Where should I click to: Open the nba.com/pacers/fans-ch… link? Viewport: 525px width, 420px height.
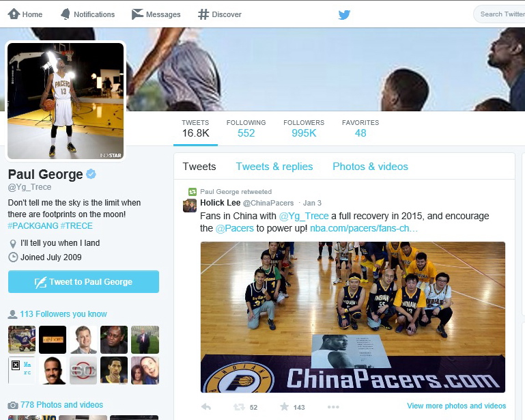pyautogui.click(x=364, y=228)
